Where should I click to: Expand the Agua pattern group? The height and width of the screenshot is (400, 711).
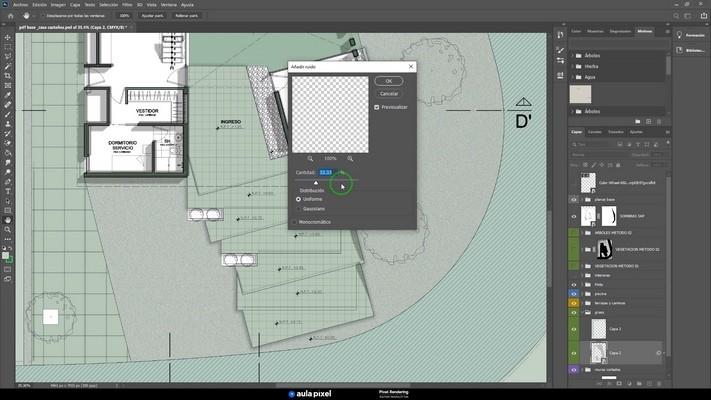pyautogui.click(x=573, y=77)
